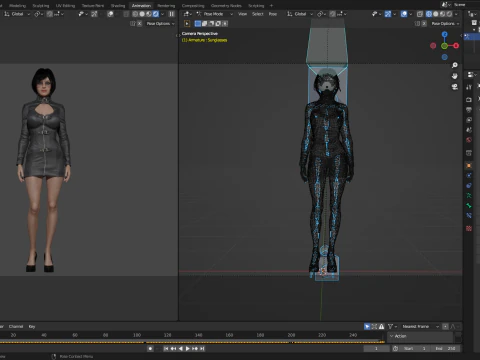Toggle the camera view icon in the right viewport
This screenshot has width=480, height=360.
455,87
